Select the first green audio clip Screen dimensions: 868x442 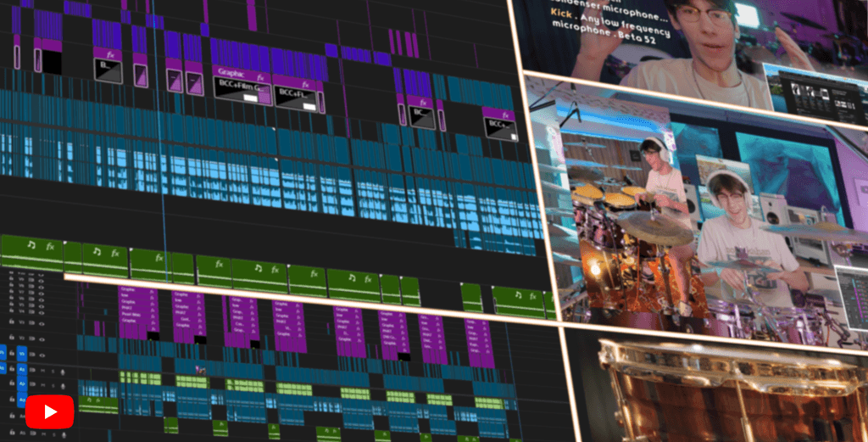pos(32,253)
